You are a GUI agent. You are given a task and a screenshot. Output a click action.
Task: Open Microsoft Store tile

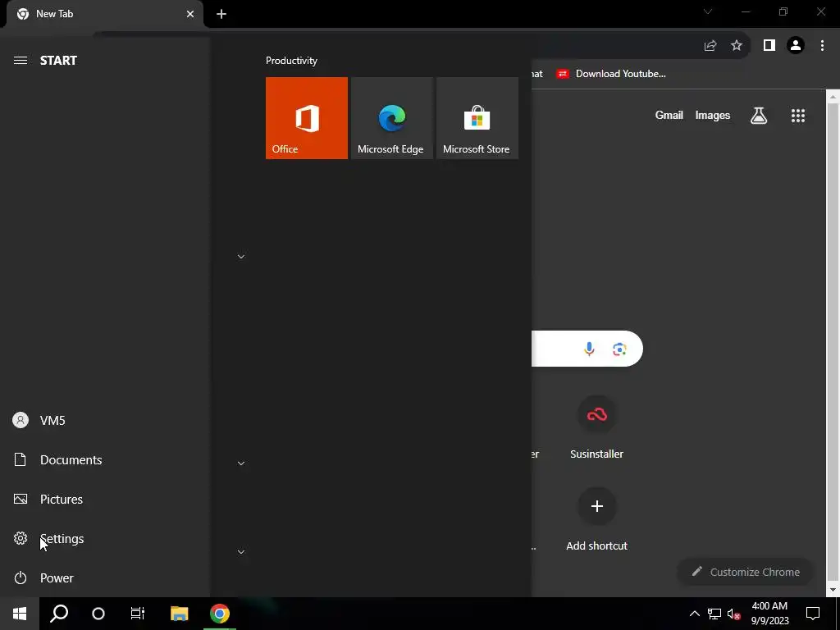pos(477,118)
